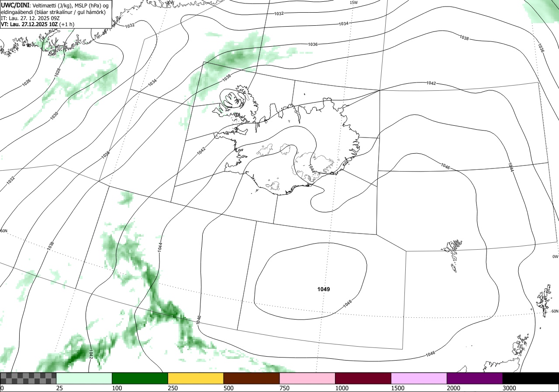The width and height of the screenshot is (559, 392).
Task: Click the 'eldingaábendi' description line
Action: tap(53, 12)
